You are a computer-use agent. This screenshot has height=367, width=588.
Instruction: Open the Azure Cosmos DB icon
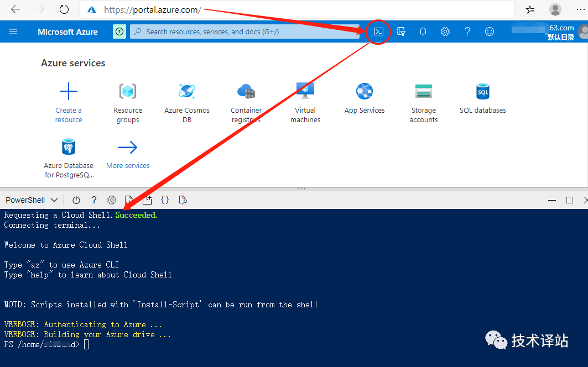pos(187,91)
